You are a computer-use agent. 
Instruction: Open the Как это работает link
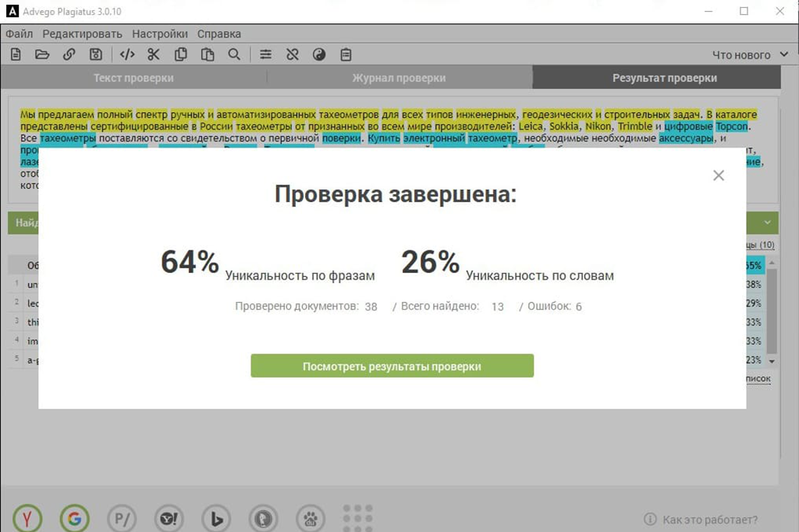[710, 520]
